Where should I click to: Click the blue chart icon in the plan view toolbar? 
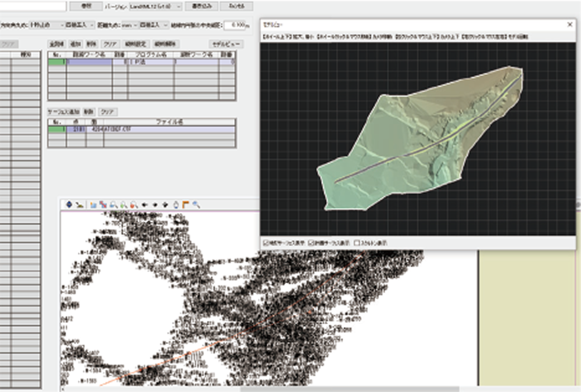point(93,204)
